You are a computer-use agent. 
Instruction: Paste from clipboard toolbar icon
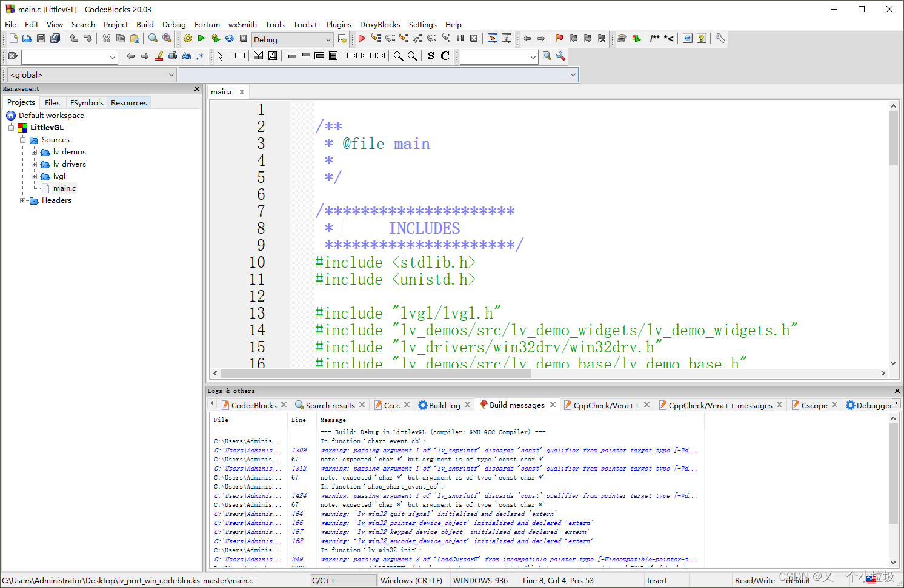point(135,39)
